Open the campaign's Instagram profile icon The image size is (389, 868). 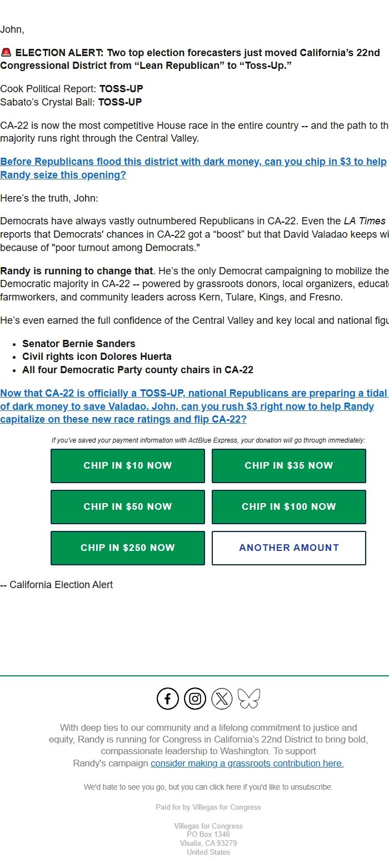click(194, 698)
